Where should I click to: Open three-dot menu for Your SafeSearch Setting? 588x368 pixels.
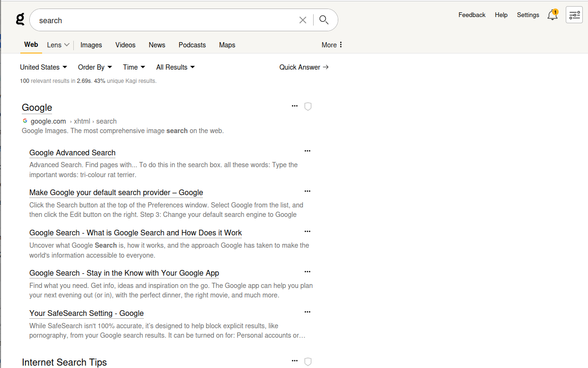pyautogui.click(x=307, y=312)
